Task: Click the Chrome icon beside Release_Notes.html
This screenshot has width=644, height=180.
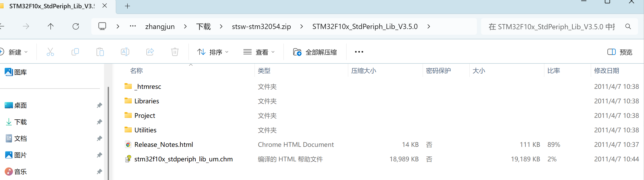Action: click(x=128, y=145)
